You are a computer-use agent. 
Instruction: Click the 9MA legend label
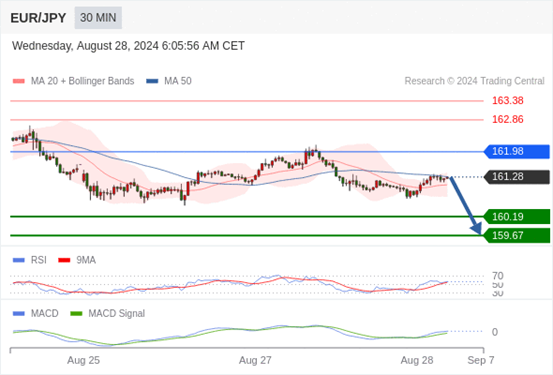pos(86,260)
